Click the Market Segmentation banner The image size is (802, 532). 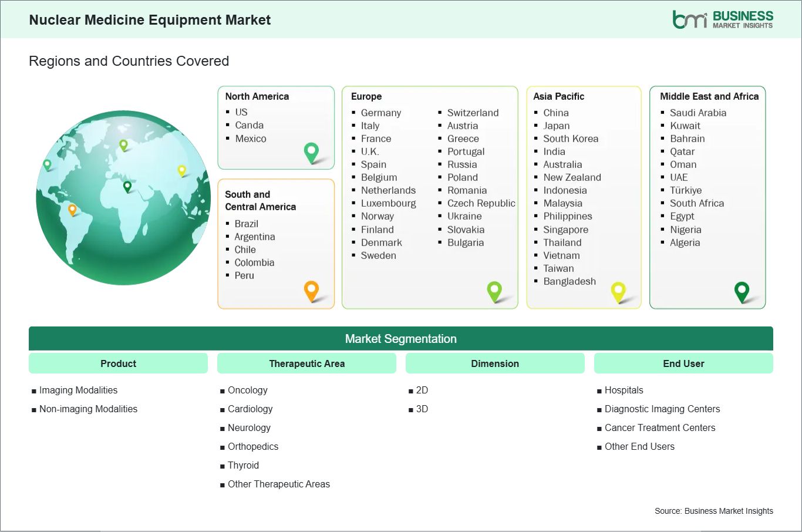point(400,339)
